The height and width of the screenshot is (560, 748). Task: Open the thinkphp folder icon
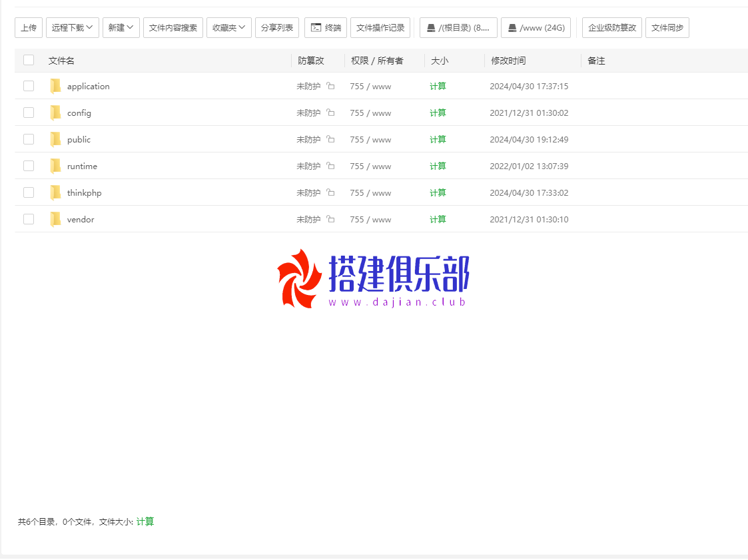click(x=55, y=193)
